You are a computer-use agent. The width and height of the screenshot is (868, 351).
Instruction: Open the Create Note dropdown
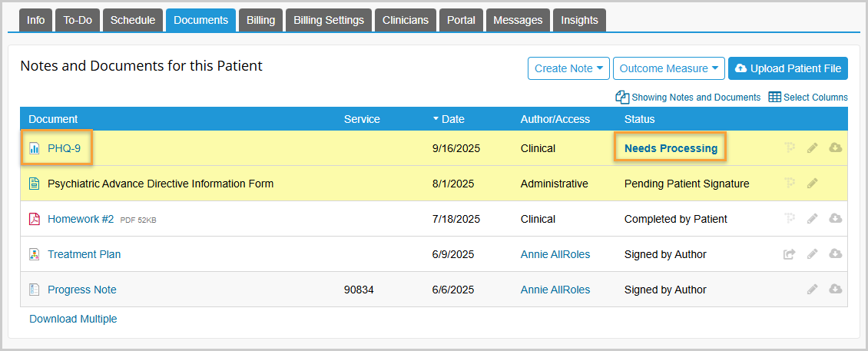point(568,68)
